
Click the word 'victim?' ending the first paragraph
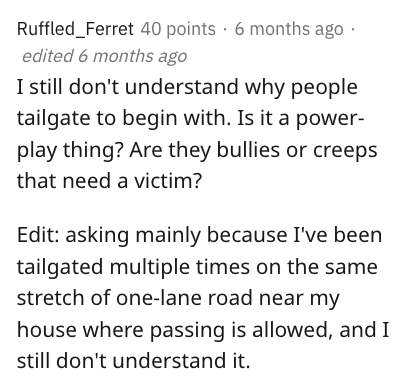(x=168, y=181)
